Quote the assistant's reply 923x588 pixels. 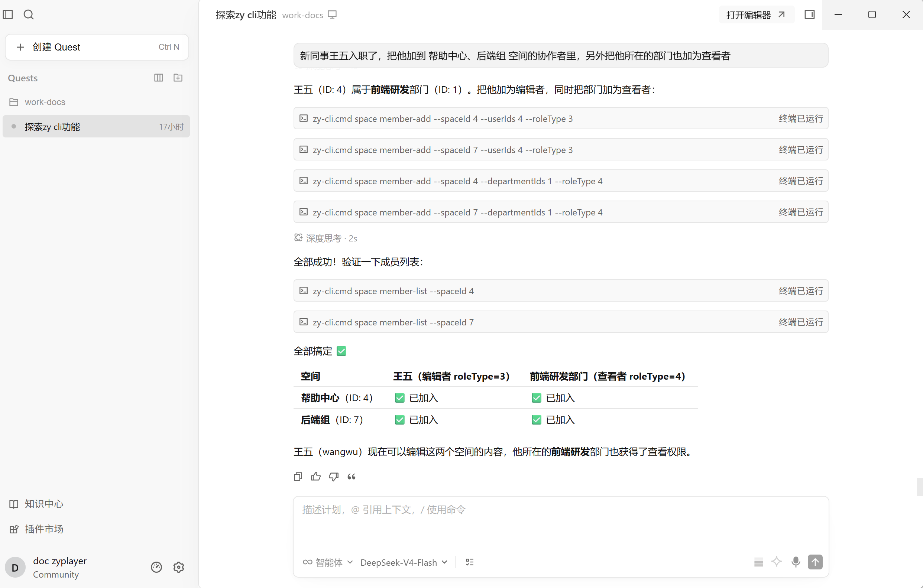click(352, 476)
